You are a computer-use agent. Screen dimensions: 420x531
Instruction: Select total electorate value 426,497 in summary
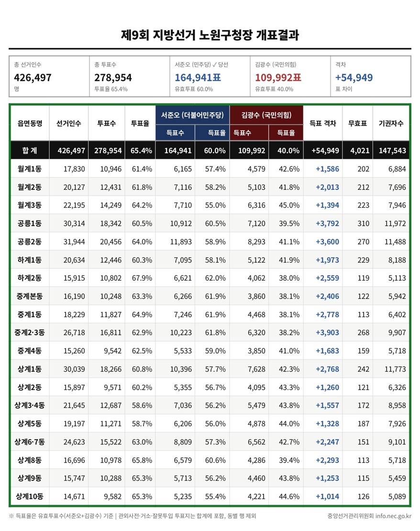click(x=33, y=77)
